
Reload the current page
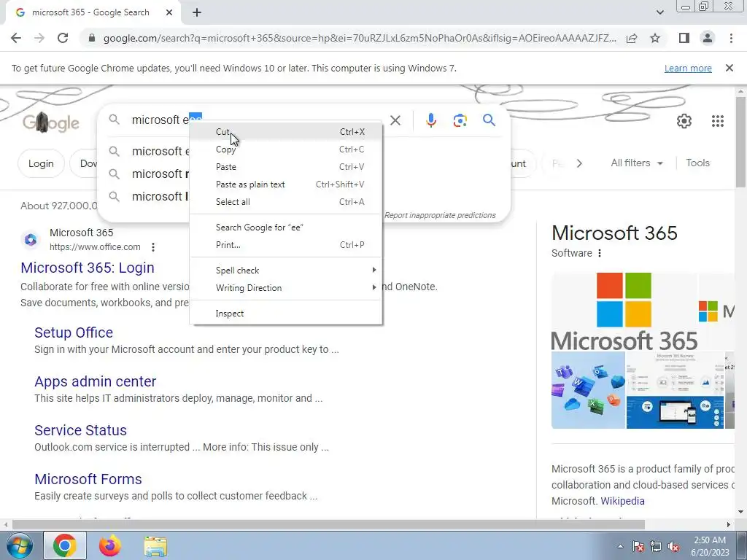point(63,38)
